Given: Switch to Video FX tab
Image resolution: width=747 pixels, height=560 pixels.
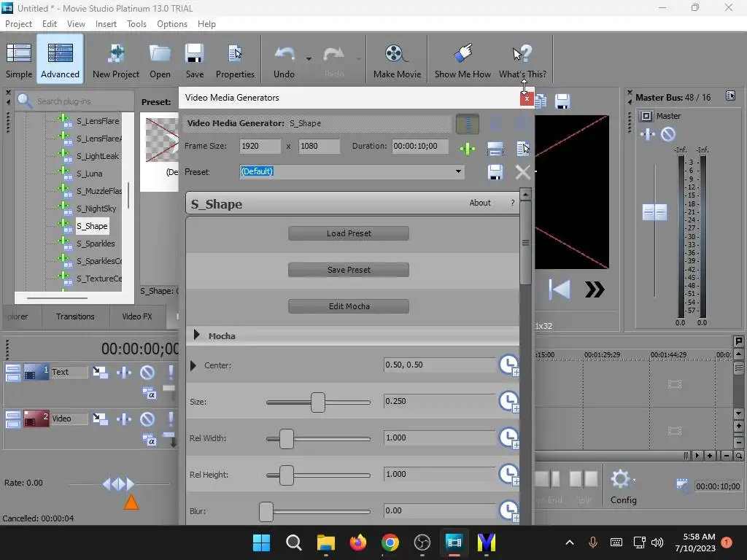Looking at the screenshot, I should [137, 316].
